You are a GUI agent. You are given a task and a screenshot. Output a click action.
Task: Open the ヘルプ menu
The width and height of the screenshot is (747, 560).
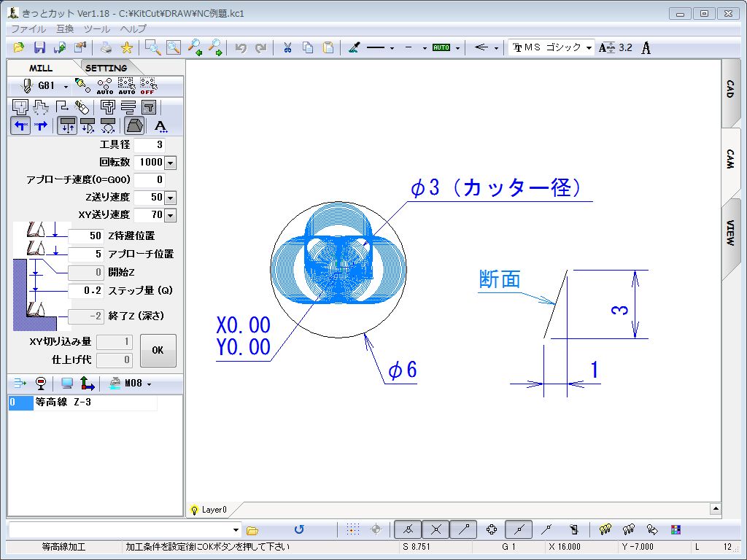click(x=133, y=28)
